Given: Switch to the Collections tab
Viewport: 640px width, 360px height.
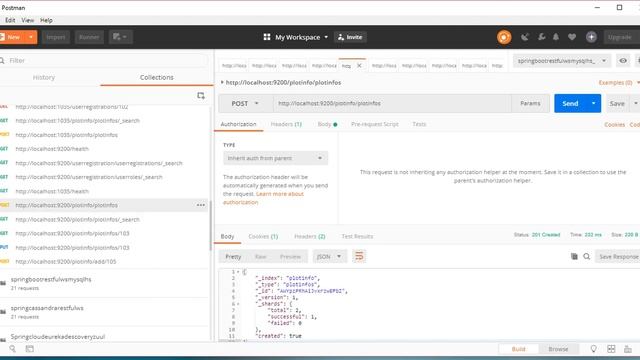Looking at the screenshot, I should [x=157, y=78].
